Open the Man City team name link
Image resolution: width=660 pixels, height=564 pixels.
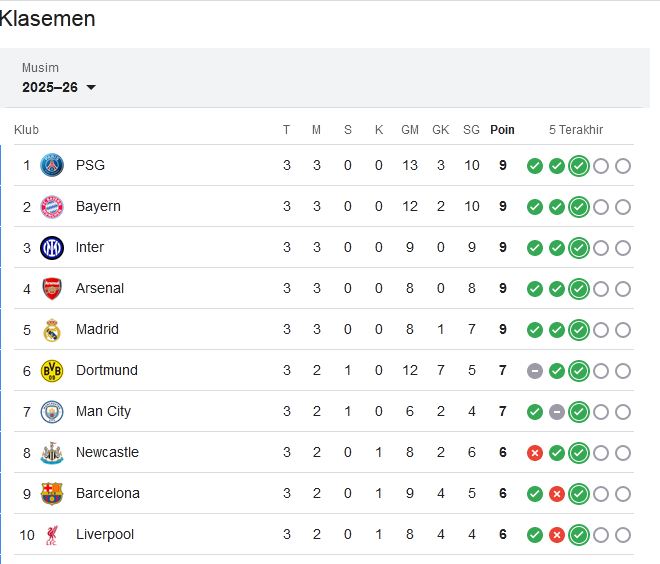(103, 411)
